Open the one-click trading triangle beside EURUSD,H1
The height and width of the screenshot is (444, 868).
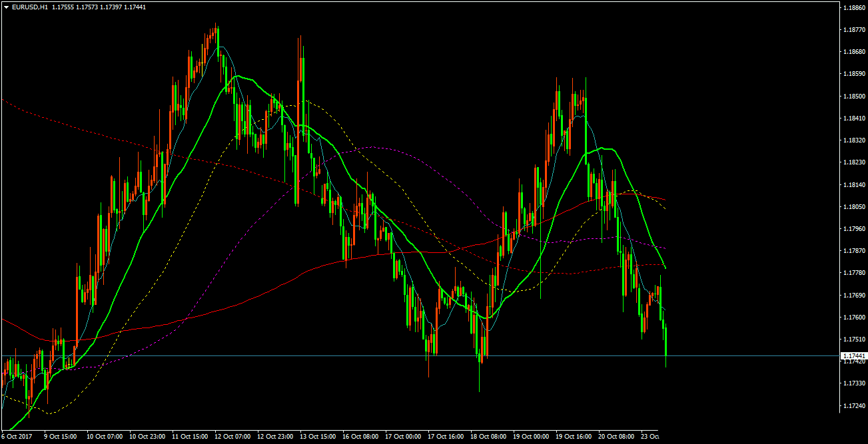coord(6,7)
